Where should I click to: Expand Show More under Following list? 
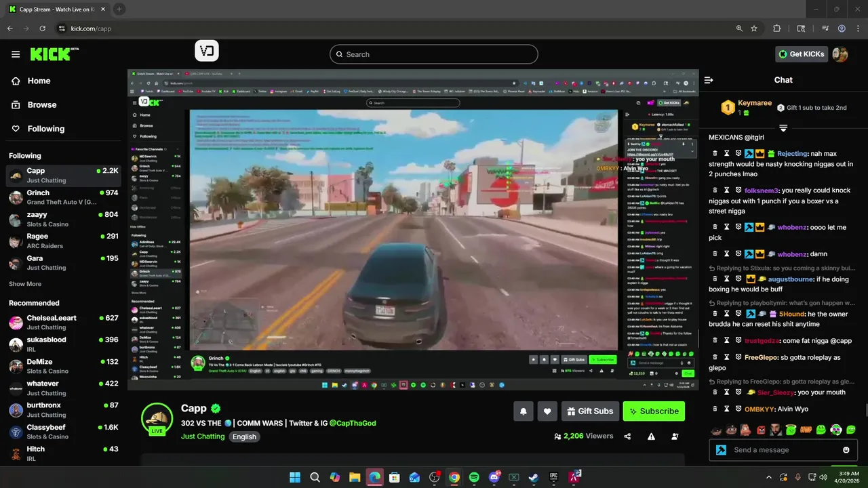click(25, 284)
